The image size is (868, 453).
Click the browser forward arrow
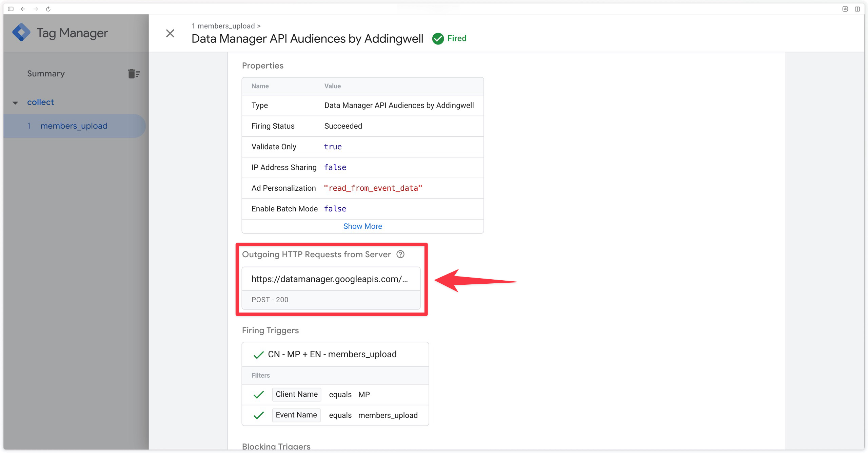(36, 9)
